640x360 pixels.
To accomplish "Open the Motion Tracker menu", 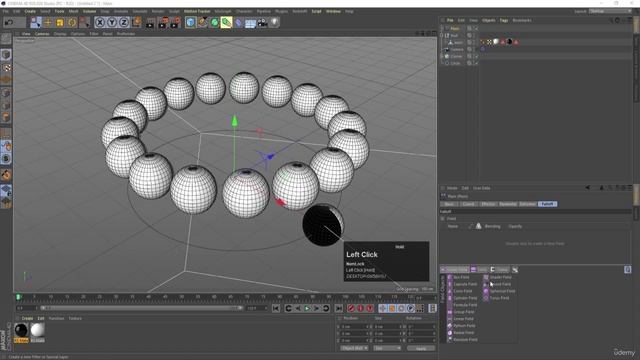I will (x=197, y=11).
